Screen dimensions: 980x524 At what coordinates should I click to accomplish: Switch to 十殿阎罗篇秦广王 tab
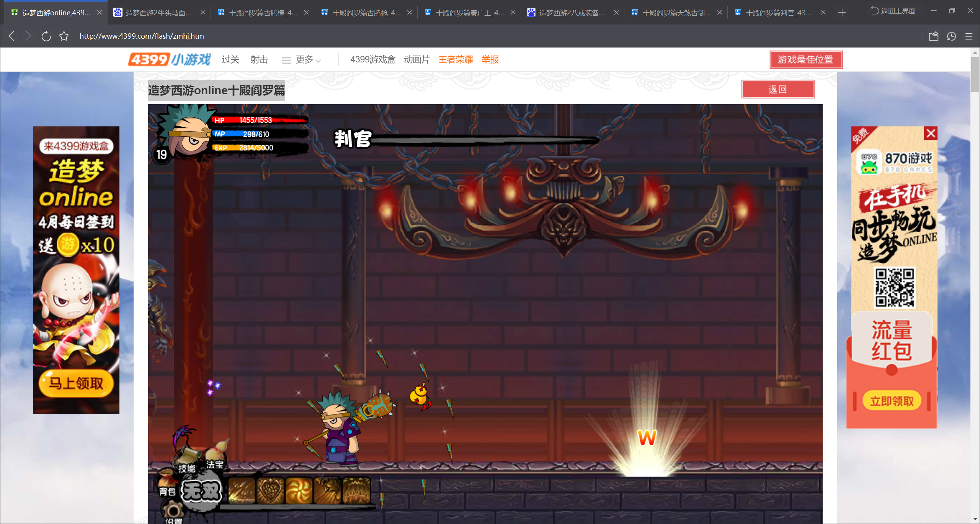point(469,13)
